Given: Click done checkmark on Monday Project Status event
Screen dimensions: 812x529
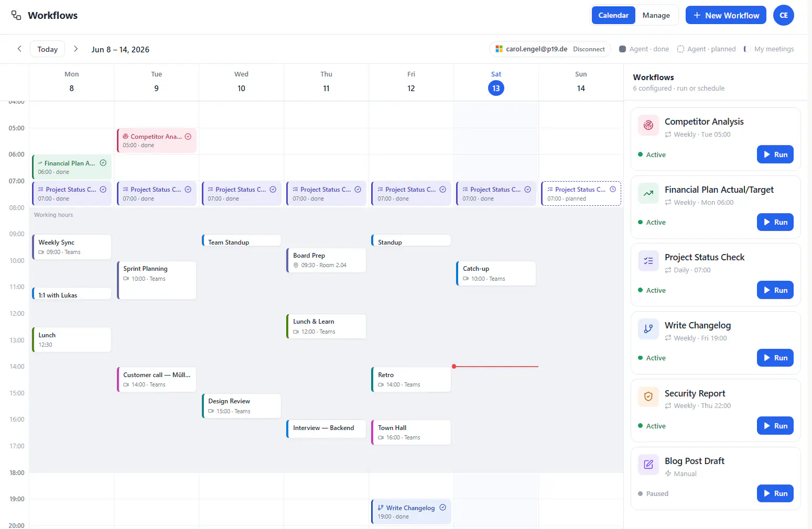Looking at the screenshot, I should pyautogui.click(x=103, y=189).
